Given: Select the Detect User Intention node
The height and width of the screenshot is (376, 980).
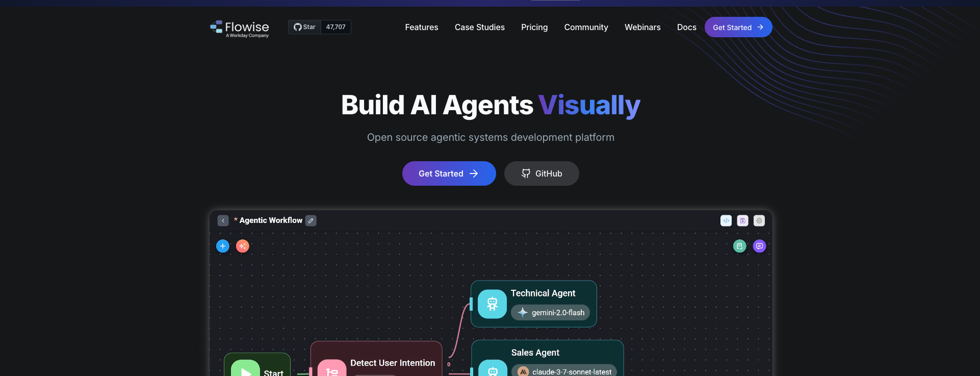Looking at the screenshot, I should coord(376,359).
